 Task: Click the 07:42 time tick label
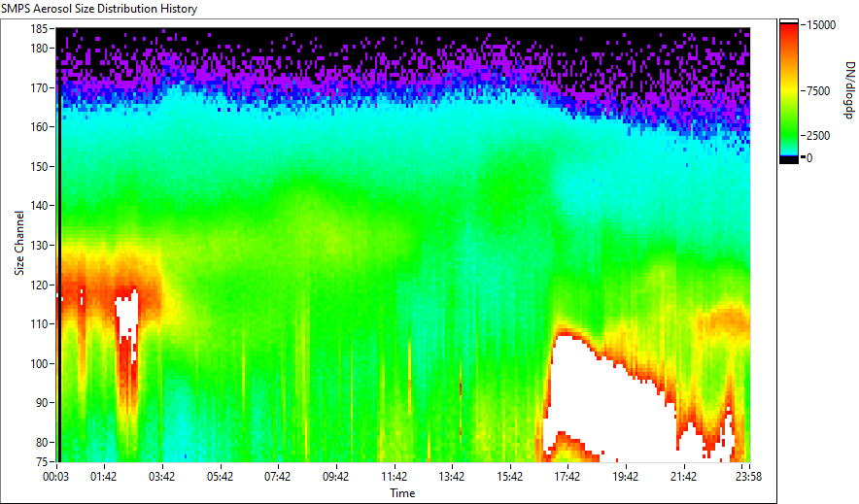pos(278,477)
